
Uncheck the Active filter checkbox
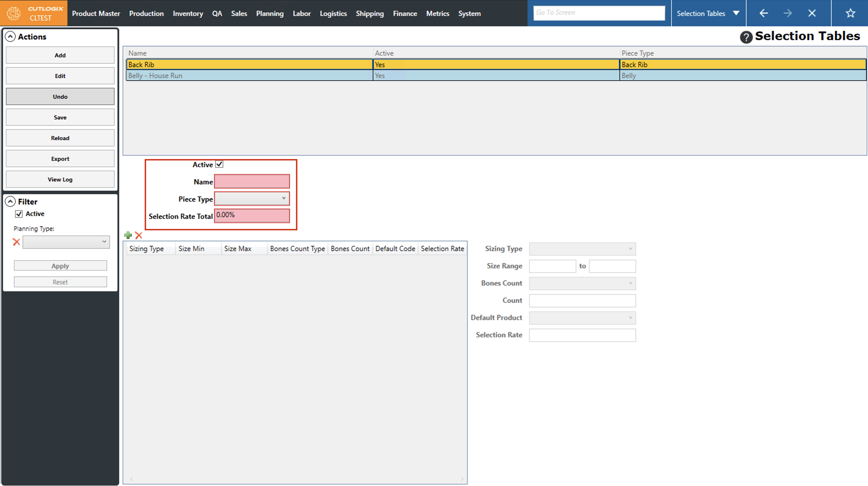click(19, 214)
